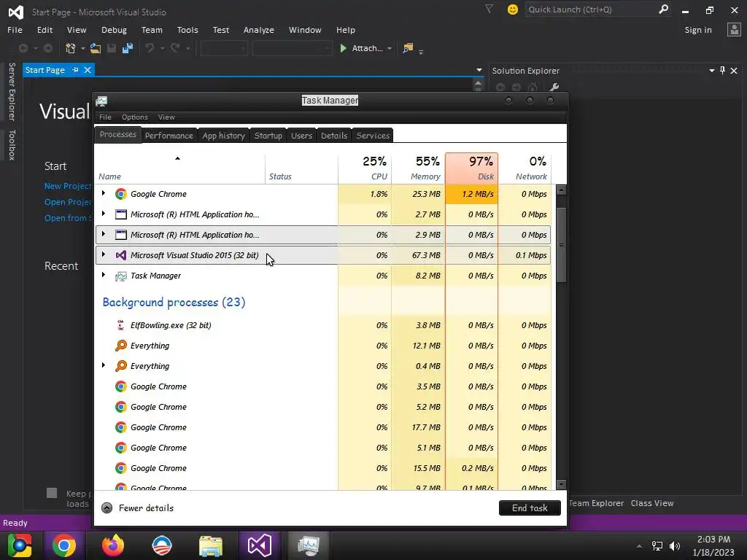This screenshot has width=747, height=560.
Task: Toggle the Keep page open checkbox
Action: pyautogui.click(x=52, y=493)
